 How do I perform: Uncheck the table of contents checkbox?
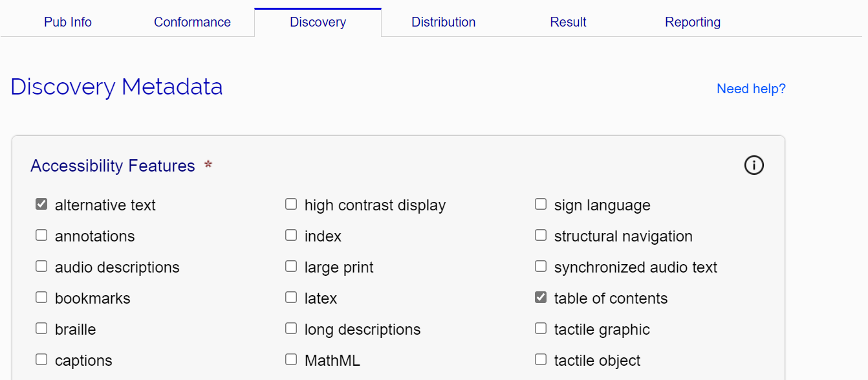[541, 298]
